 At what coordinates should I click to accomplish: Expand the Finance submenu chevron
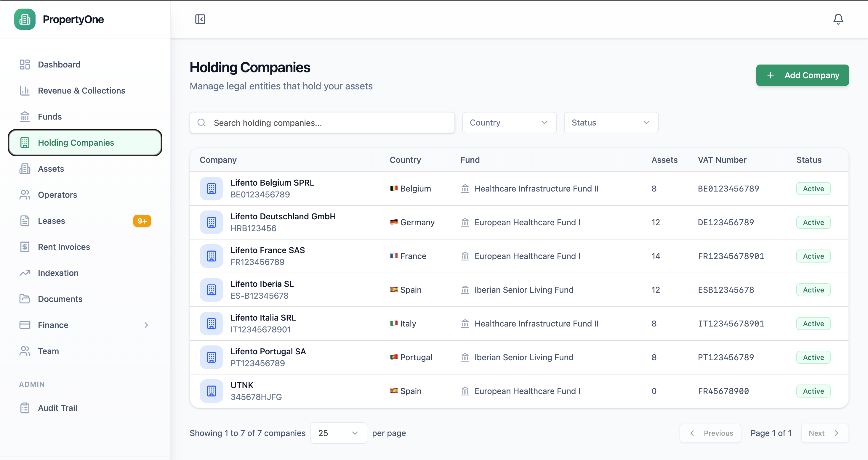[146, 325]
